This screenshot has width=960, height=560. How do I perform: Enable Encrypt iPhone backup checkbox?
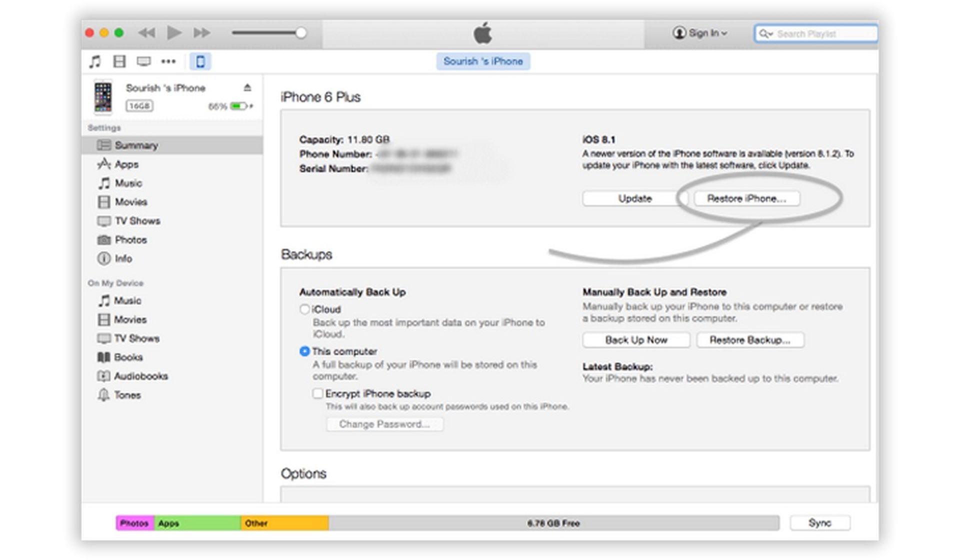tap(317, 393)
